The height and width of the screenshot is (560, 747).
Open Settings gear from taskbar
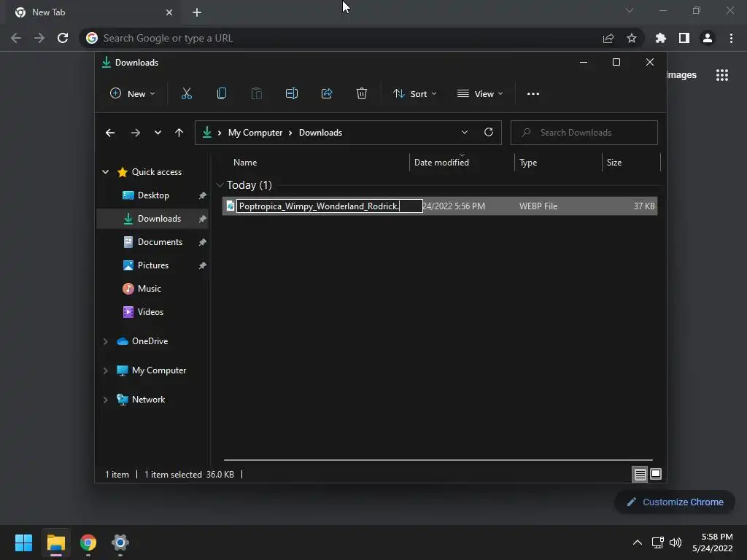(120, 542)
